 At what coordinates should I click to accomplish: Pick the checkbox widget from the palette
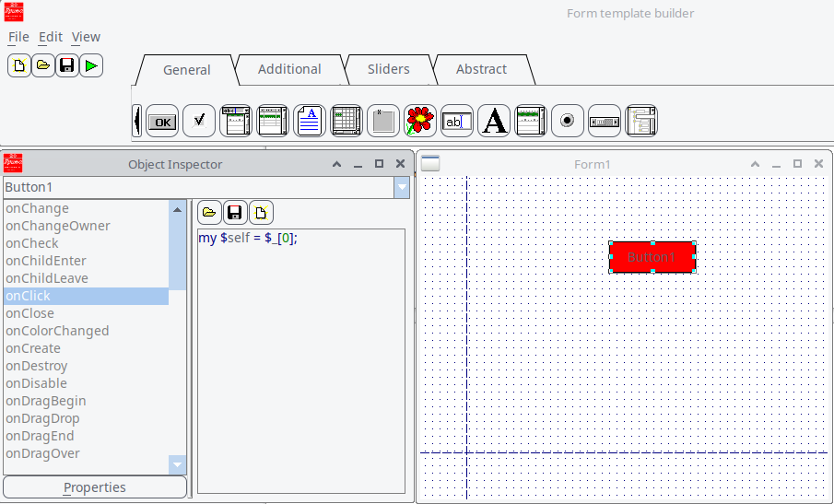(x=199, y=121)
